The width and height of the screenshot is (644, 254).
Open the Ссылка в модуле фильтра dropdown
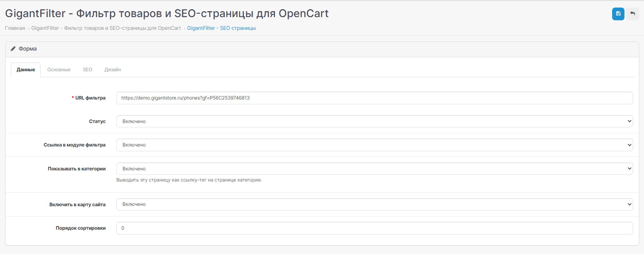click(x=375, y=145)
